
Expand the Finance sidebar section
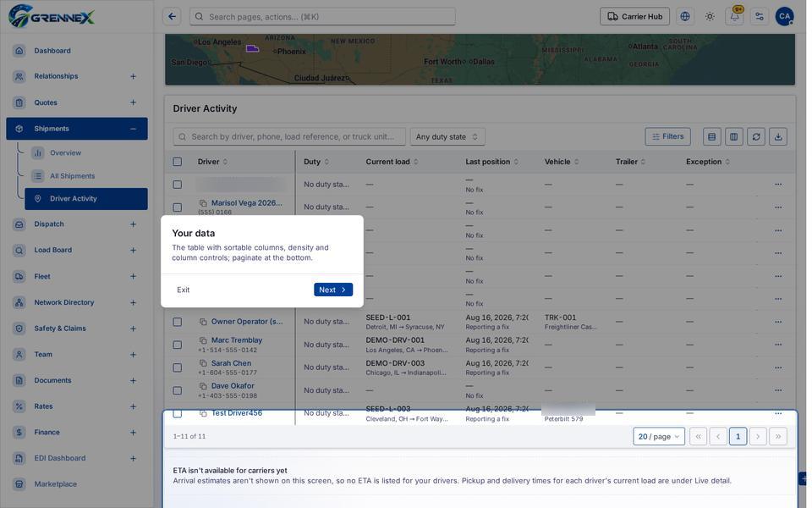133,433
